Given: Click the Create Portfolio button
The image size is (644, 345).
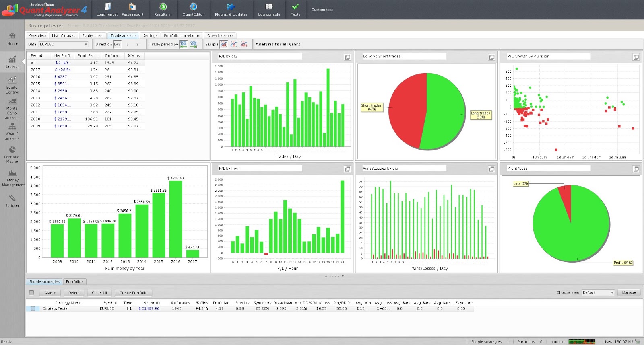Looking at the screenshot, I should click(x=133, y=293).
